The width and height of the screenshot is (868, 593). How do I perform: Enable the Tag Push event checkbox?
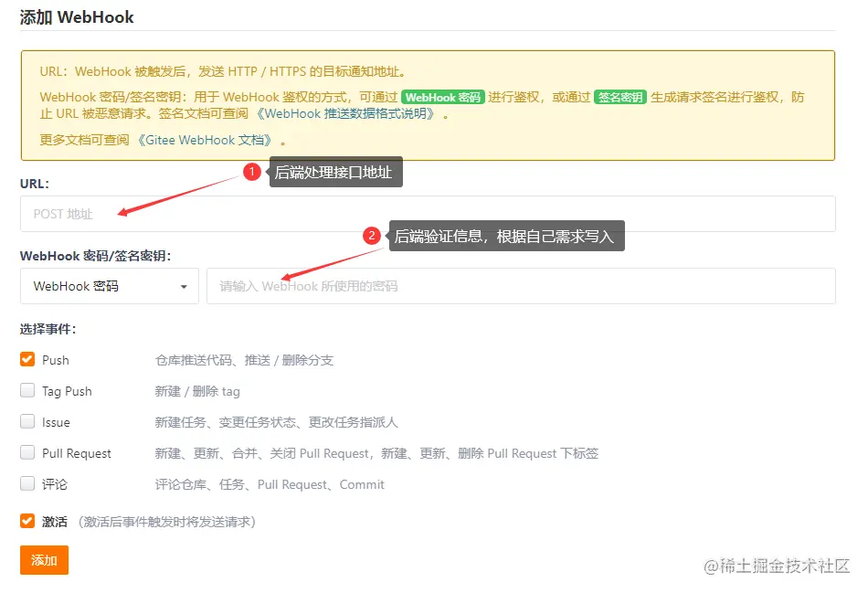click(x=27, y=390)
